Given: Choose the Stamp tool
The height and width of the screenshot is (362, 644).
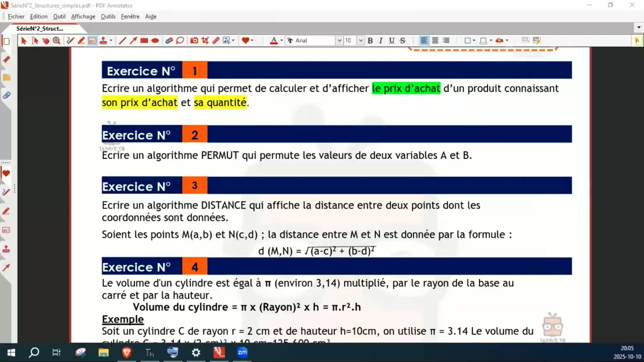Looking at the screenshot, I should click(103, 41).
